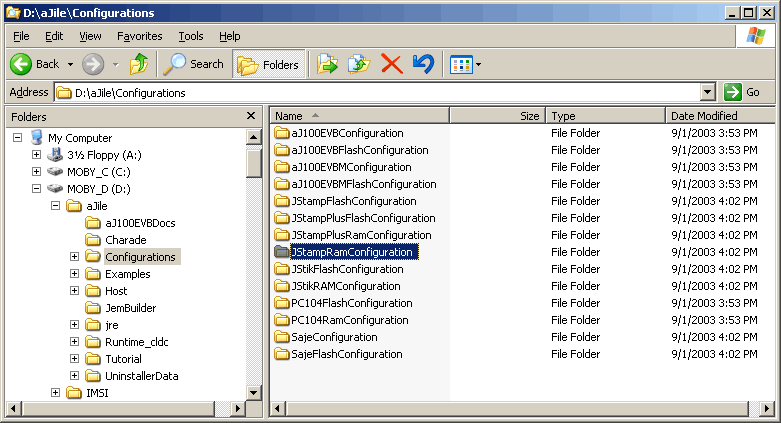
Task: Open the Tools menu
Action: coord(191,36)
